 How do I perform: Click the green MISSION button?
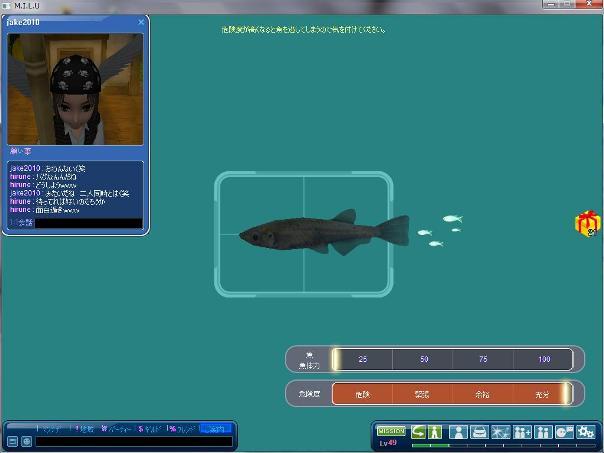[x=390, y=430]
